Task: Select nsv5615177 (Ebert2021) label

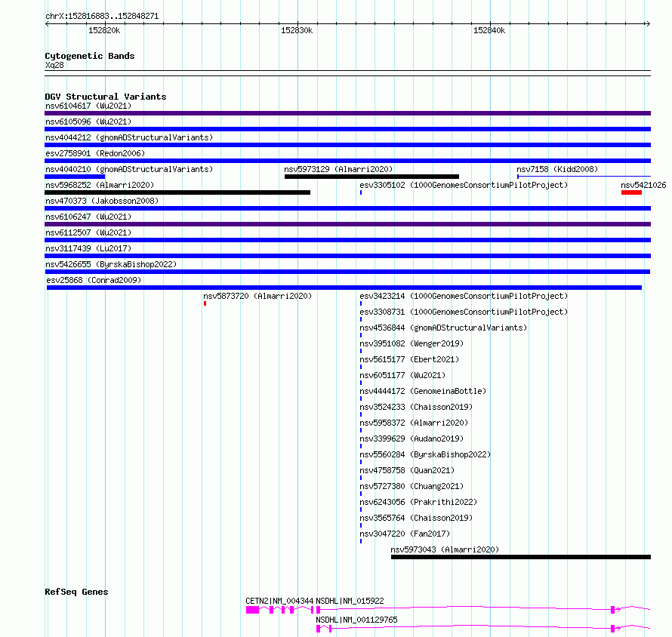Action: click(x=409, y=359)
